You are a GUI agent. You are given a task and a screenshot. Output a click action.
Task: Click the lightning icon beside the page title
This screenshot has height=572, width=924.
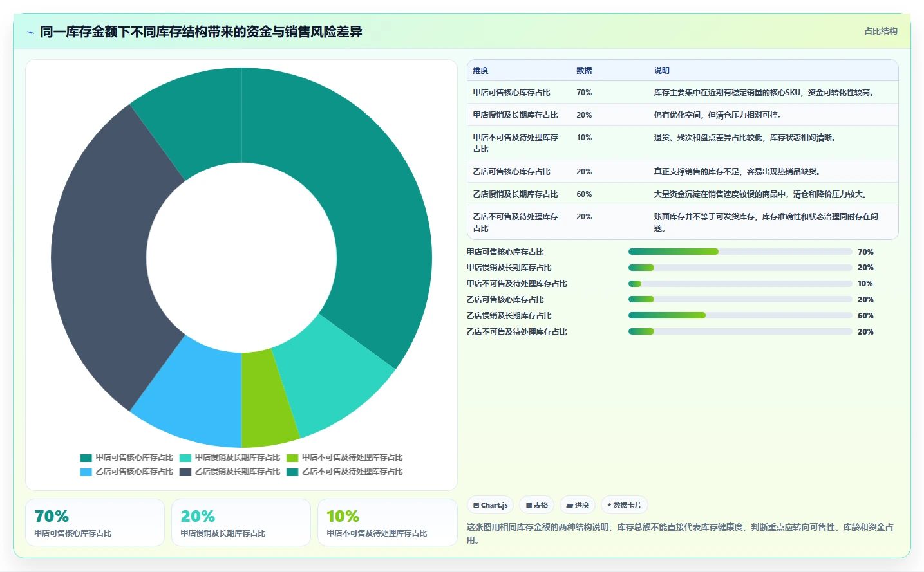pyautogui.click(x=30, y=32)
